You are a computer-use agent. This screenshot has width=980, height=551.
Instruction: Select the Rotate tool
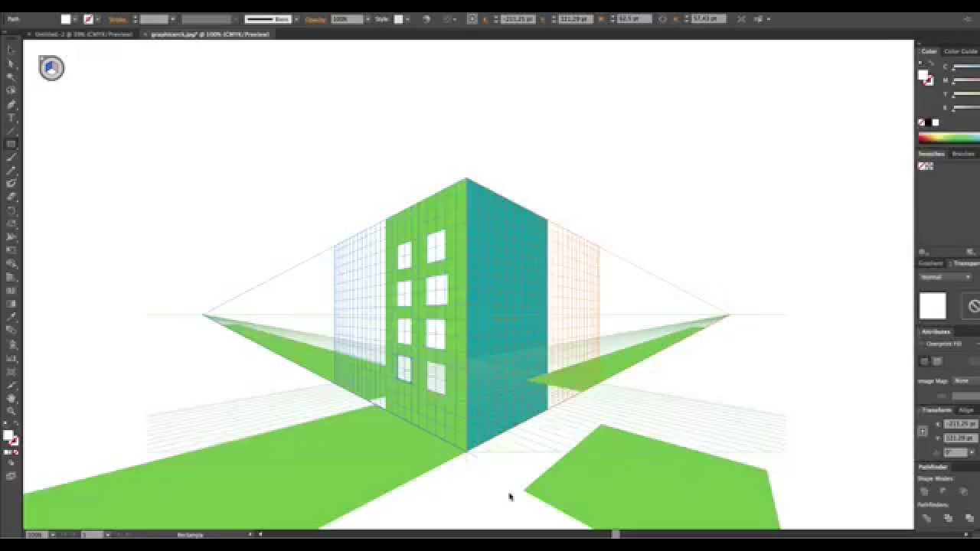pyautogui.click(x=11, y=210)
